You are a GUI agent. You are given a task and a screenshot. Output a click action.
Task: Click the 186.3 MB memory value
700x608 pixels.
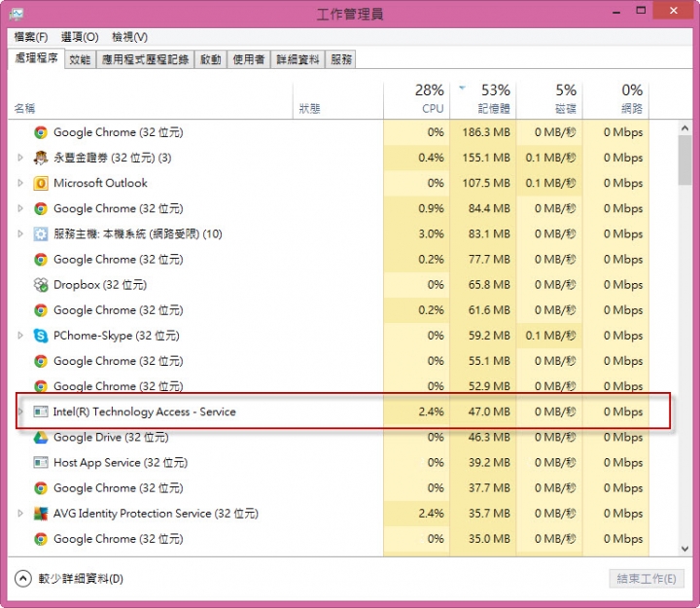tap(486, 132)
